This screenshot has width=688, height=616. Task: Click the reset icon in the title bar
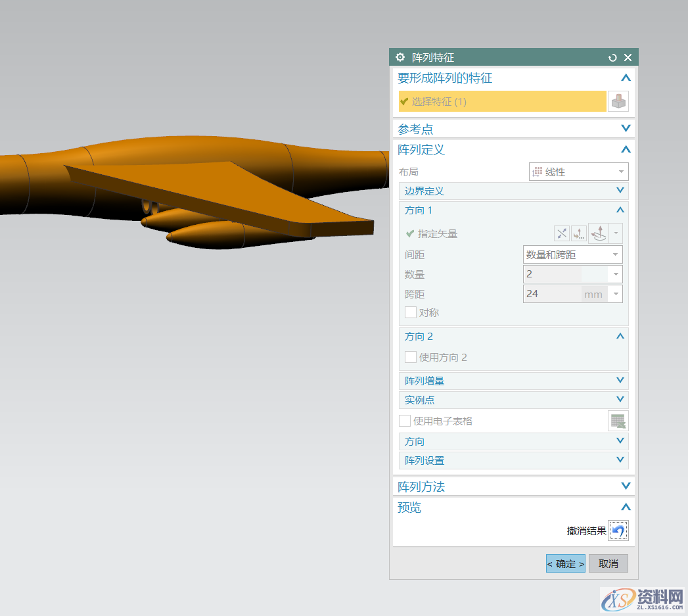[x=612, y=57]
